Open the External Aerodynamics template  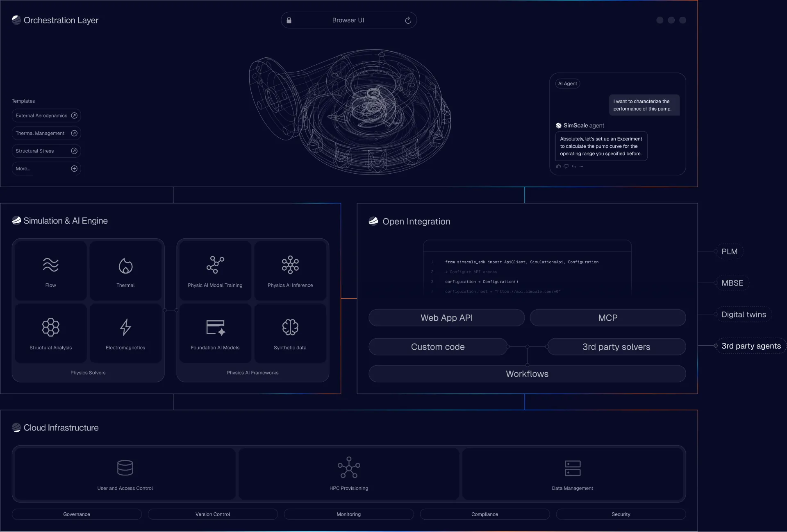(46, 115)
